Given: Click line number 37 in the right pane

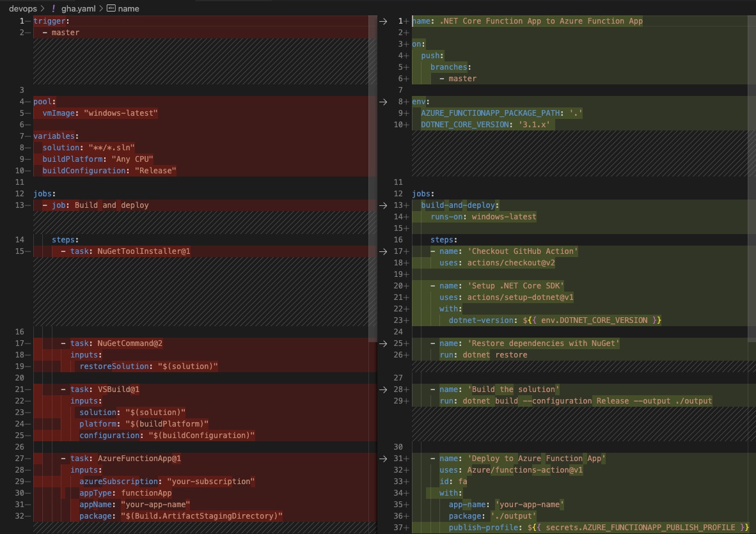Looking at the screenshot, I should point(399,527).
